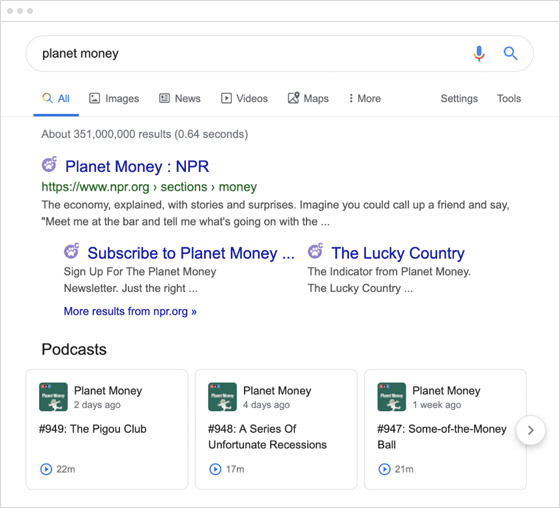
Task: Click the blue magnifying glass search icon
Action: (510, 54)
